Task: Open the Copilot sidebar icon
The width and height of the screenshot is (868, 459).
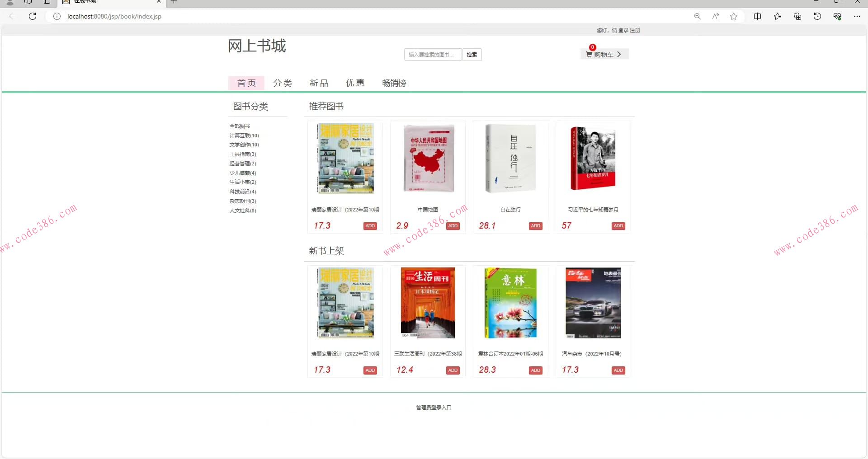Action: coord(837,16)
